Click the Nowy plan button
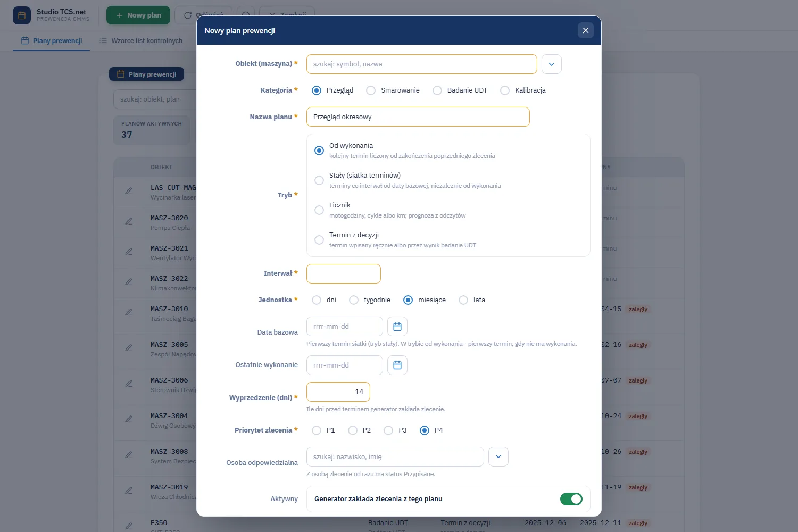Screen dimensions: 798x532 tap(138, 15)
